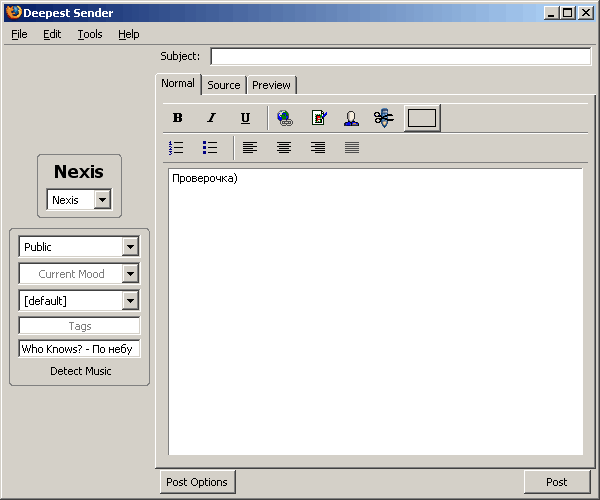Open the text color swatch box

pos(422,118)
